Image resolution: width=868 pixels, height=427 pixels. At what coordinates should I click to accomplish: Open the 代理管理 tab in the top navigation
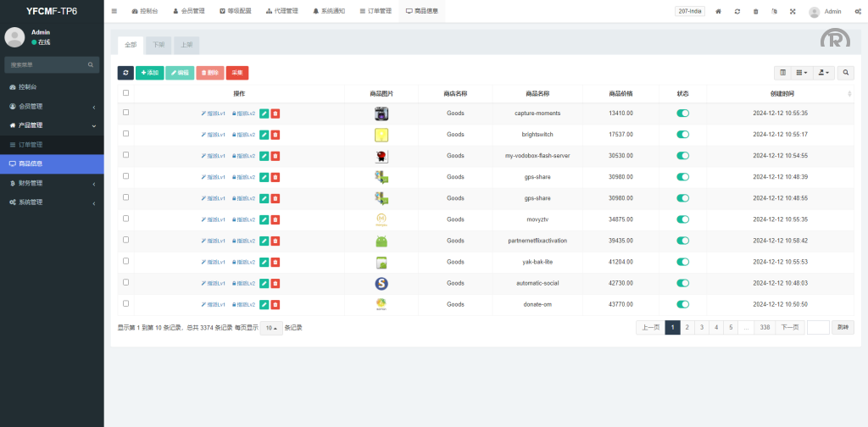(281, 11)
